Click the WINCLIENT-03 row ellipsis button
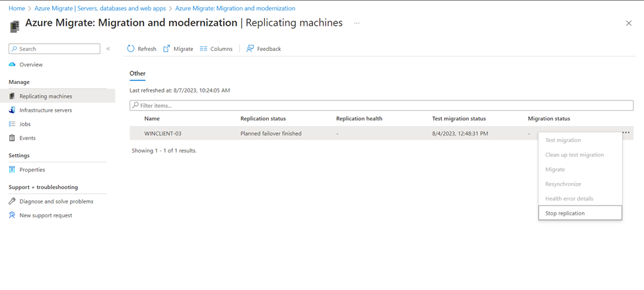This screenshot has width=644, height=290. coord(626,132)
